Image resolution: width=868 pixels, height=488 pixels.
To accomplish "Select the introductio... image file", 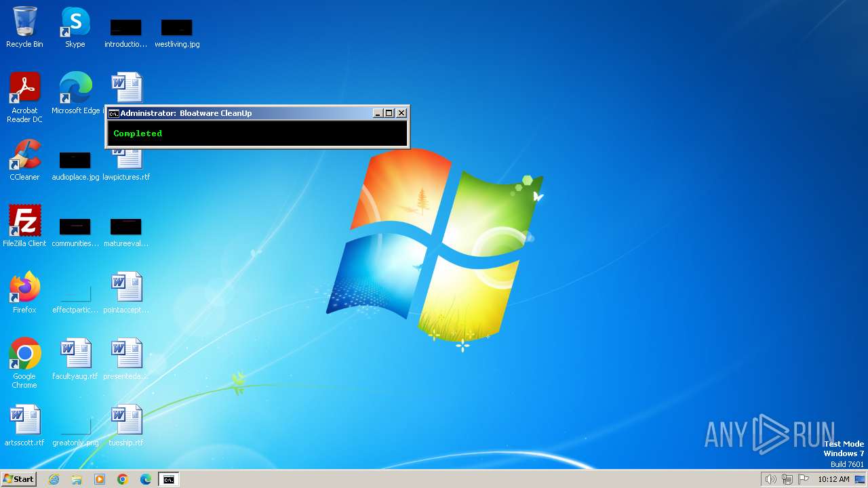I will point(126,33).
